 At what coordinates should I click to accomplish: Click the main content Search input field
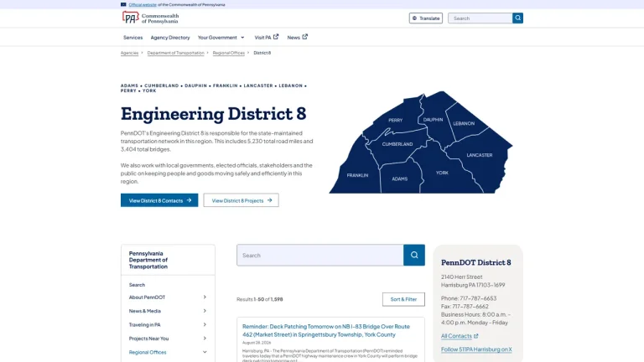[x=320, y=255]
